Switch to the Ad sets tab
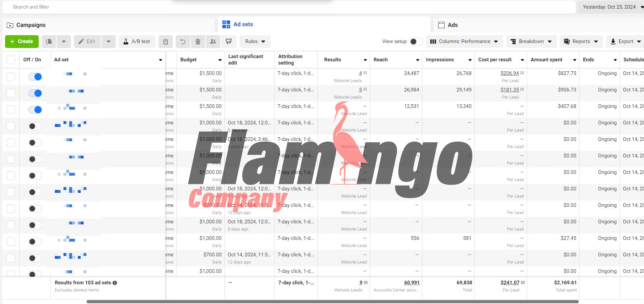The image size is (644, 304). (x=324, y=24)
